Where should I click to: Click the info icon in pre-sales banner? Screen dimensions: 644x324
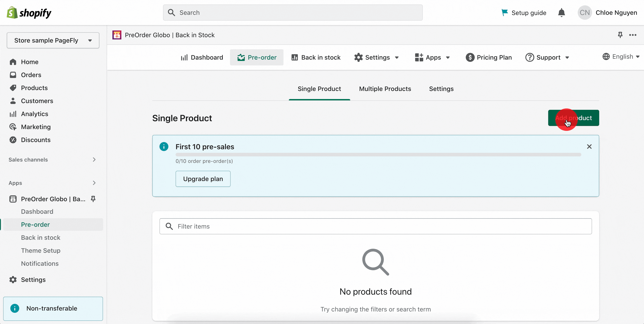click(164, 147)
